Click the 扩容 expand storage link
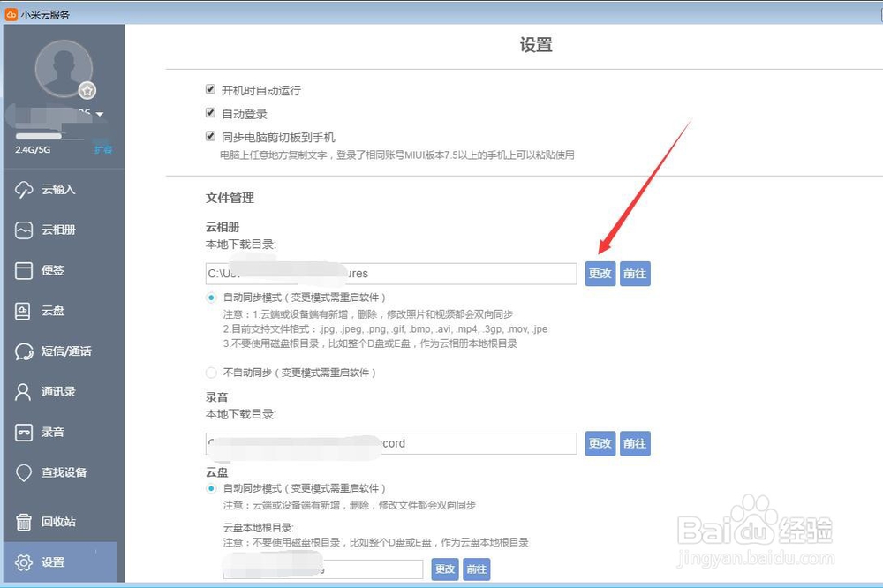The width and height of the screenshot is (883, 588). tap(103, 150)
